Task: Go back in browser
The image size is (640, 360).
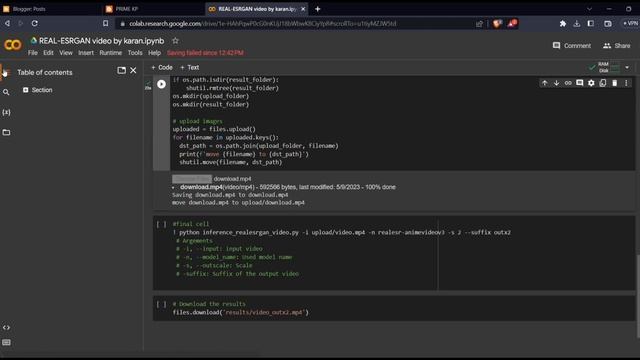Action: click(7, 23)
